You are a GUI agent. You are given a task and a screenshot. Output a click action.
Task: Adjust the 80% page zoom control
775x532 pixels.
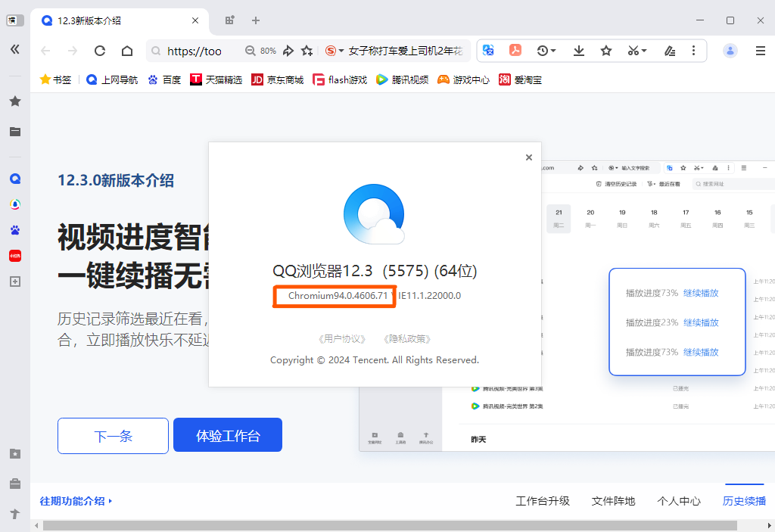point(269,50)
